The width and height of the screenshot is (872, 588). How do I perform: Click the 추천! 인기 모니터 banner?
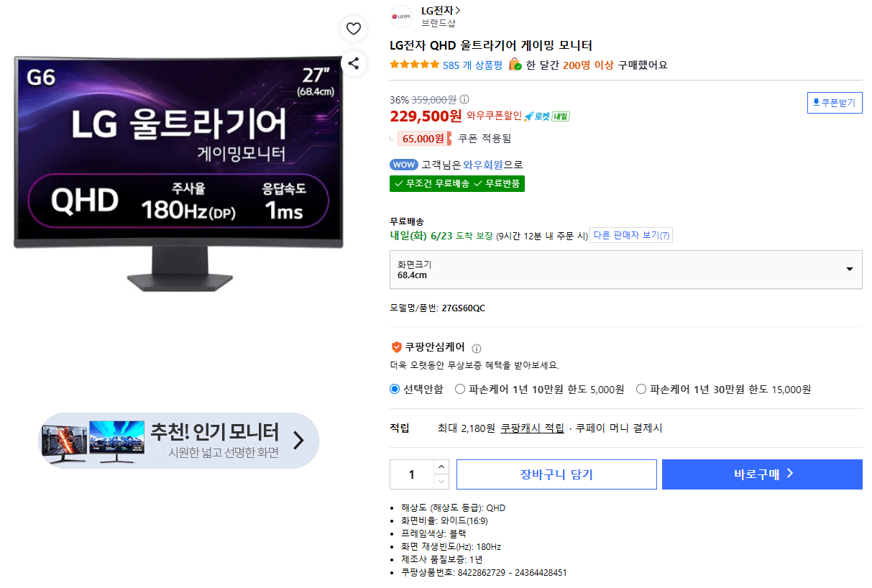tap(178, 441)
